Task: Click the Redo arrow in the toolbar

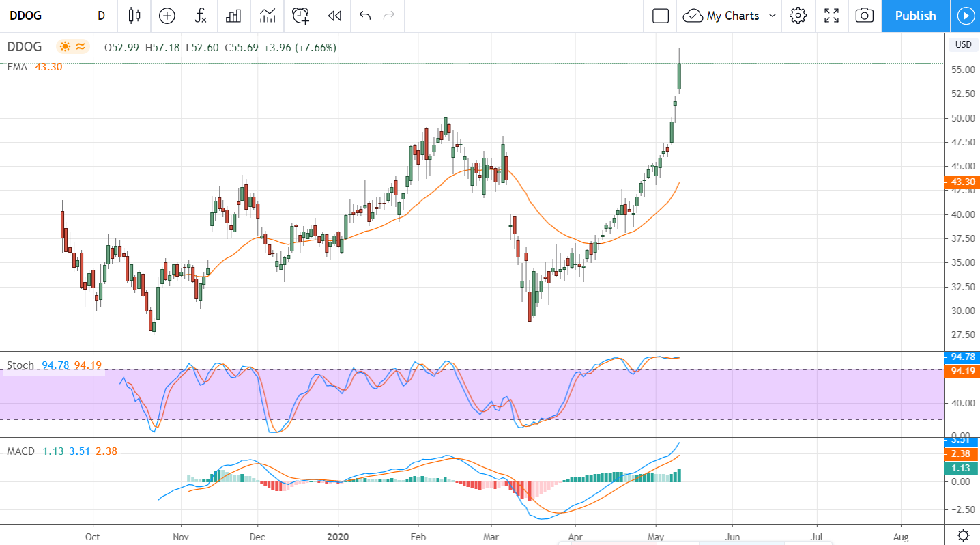Action: [390, 16]
